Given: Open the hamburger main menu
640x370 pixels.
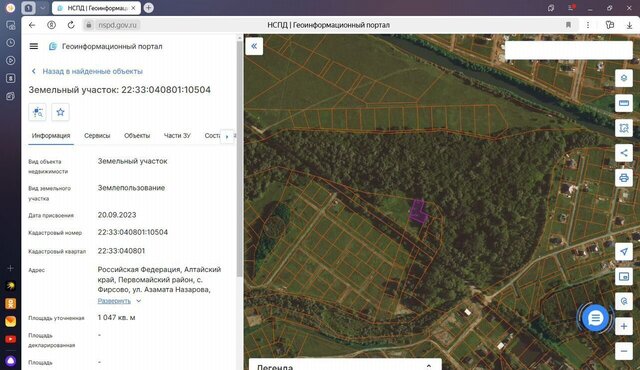Looking at the screenshot, I should (34, 46).
